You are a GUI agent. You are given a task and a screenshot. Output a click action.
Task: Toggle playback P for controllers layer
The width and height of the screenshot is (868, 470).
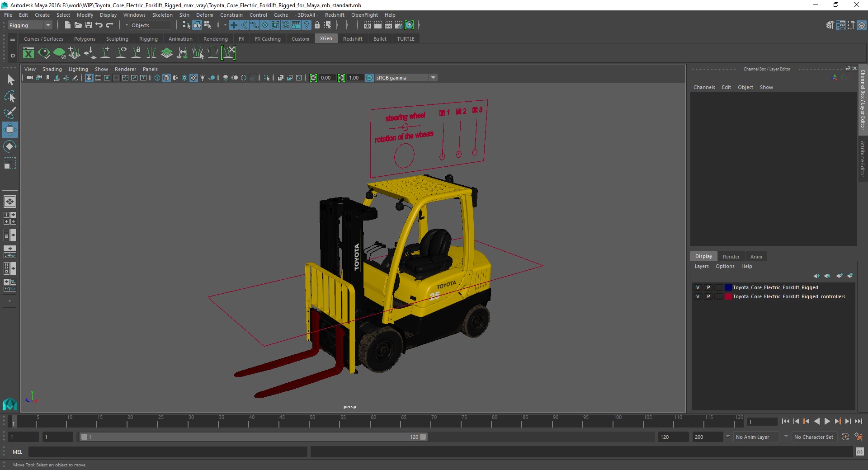708,296
